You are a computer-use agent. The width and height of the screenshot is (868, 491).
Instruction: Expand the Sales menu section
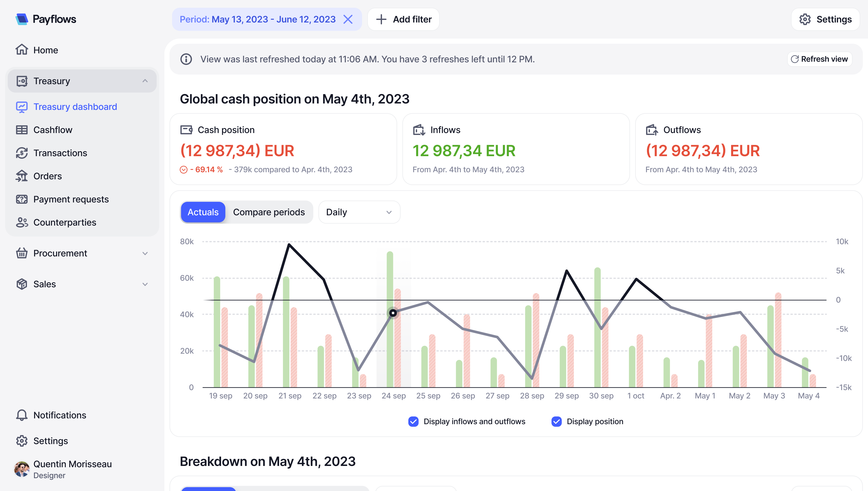pos(145,284)
